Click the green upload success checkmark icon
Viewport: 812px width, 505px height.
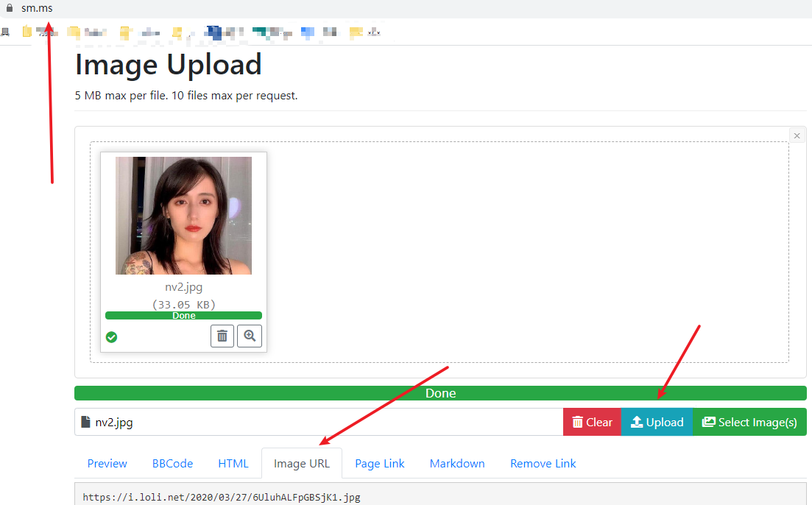click(111, 337)
